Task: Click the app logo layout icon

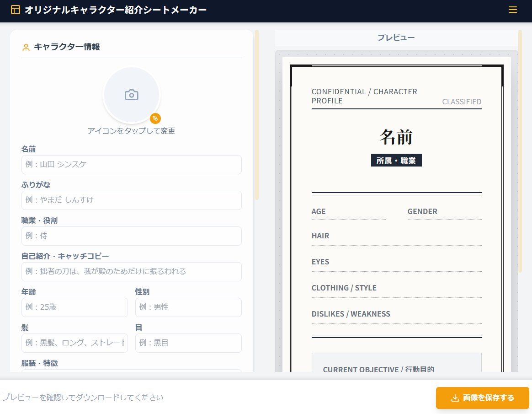Action: 16,10
